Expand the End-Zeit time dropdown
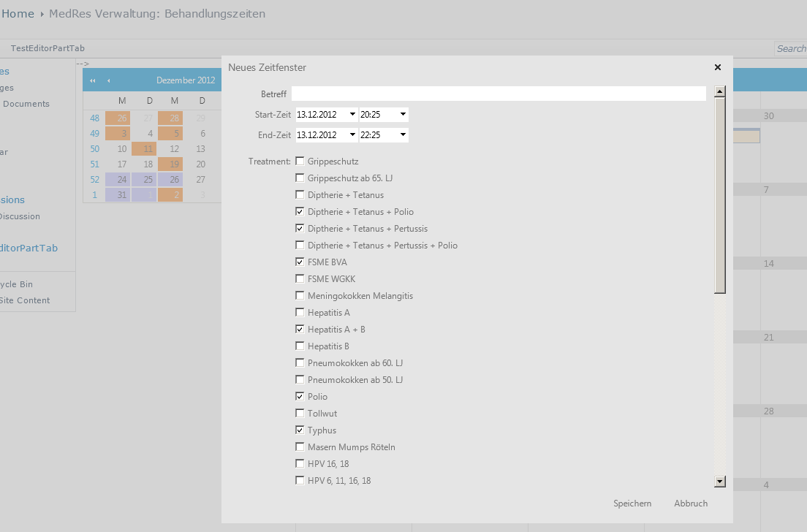The image size is (807, 532). tap(403, 135)
